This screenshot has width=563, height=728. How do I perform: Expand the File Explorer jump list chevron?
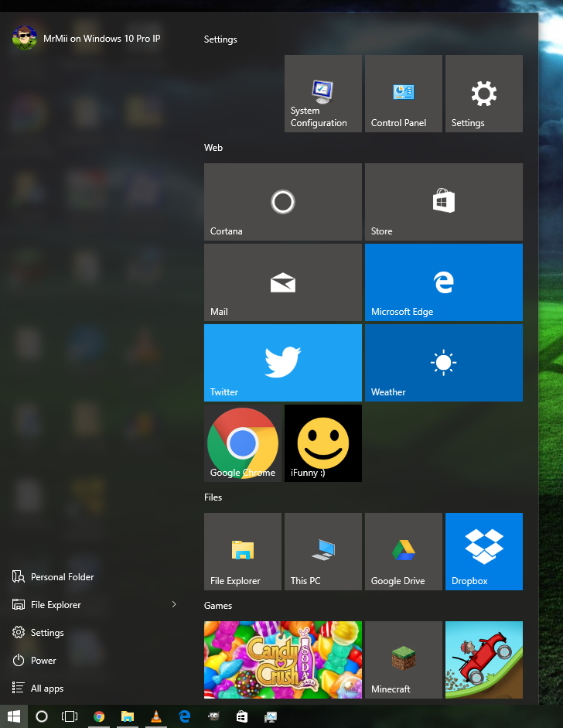click(174, 604)
